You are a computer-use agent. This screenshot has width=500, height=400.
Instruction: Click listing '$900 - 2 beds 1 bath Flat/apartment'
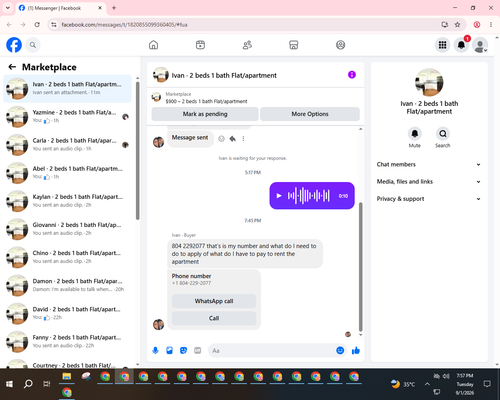(206, 101)
